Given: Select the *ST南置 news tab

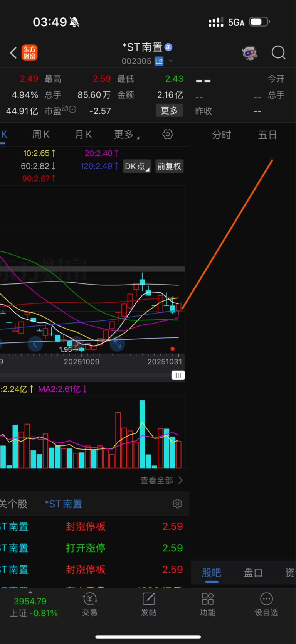Looking at the screenshot, I should coord(64,504).
